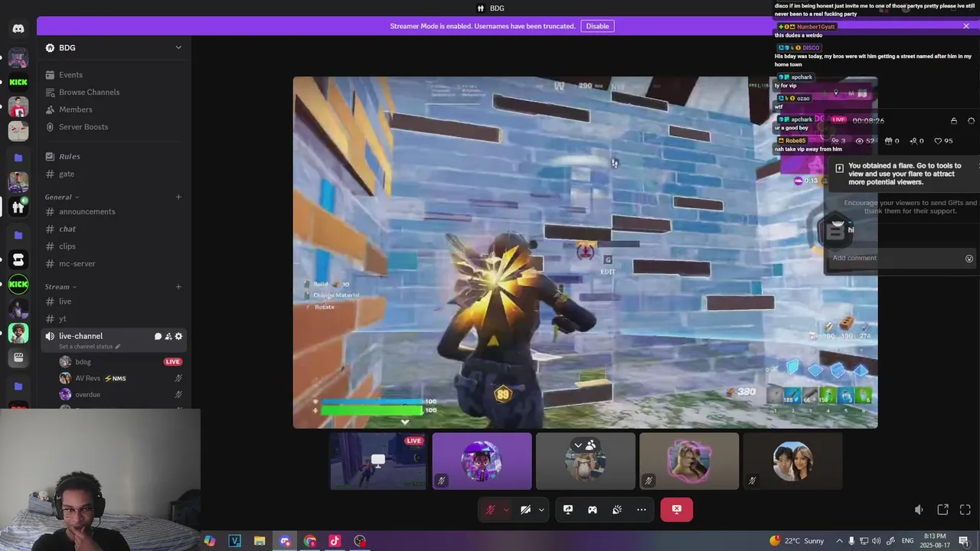
Task: Open Discord direct messages home
Action: coord(18,28)
